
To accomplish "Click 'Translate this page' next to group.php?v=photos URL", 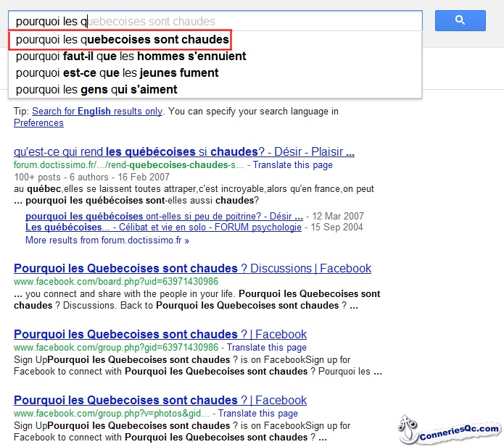I will click(257, 413).
